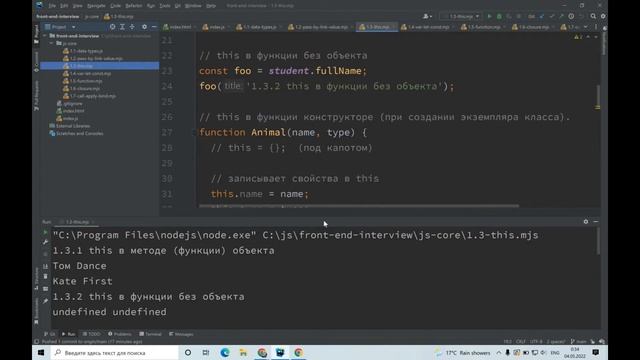640x360 pixels.
Task: Hide the Run panel with minus icon
Action: (x=596, y=222)
